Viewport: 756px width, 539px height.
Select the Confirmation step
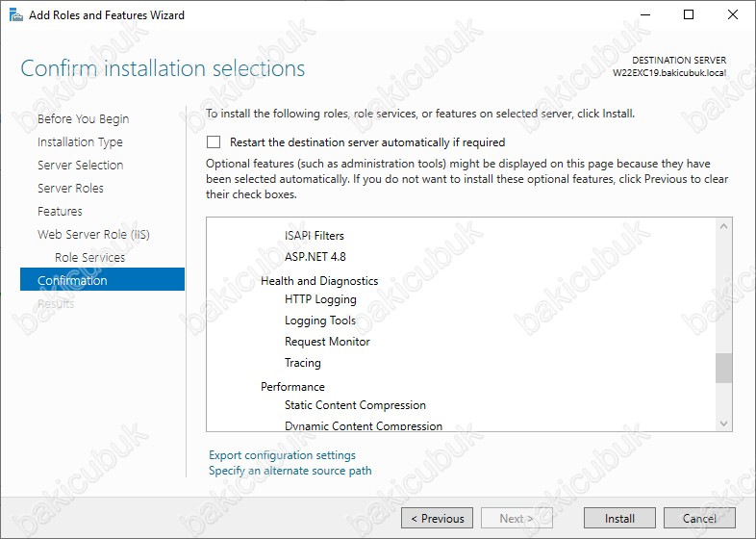102,279
